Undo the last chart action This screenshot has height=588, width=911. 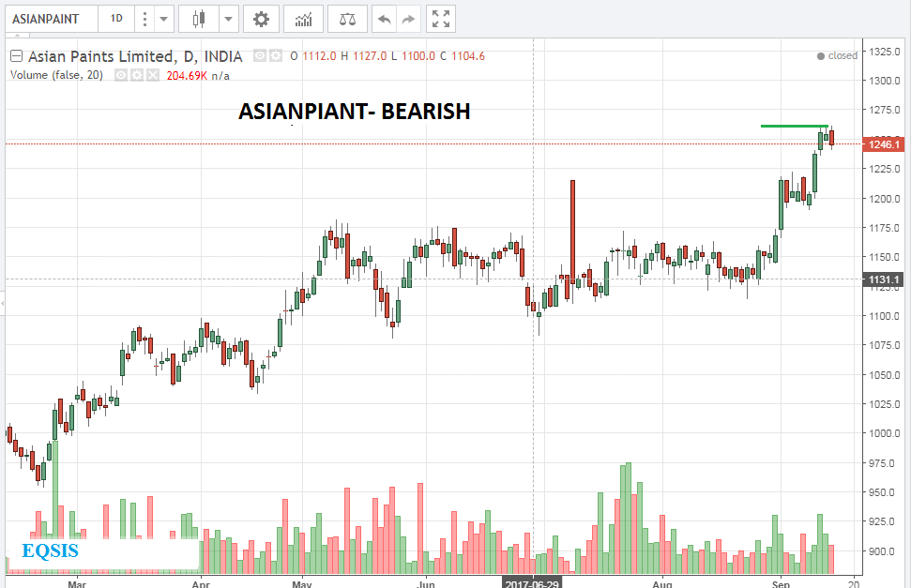coord(384,19)
